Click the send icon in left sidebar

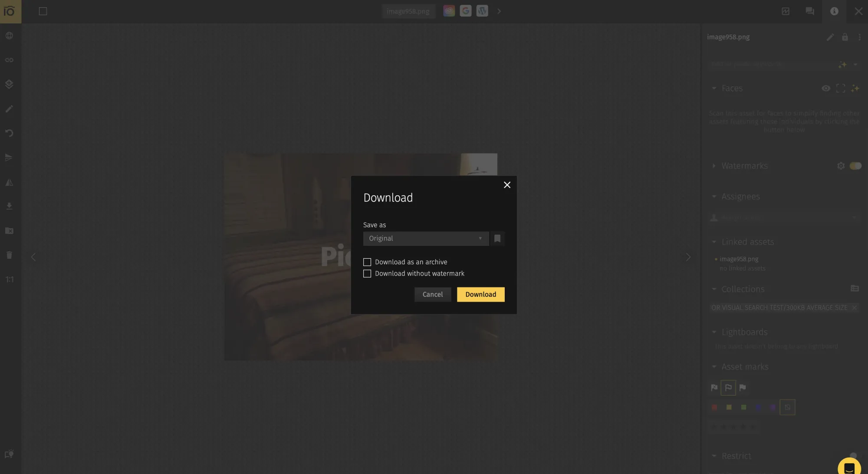point(9,158)
